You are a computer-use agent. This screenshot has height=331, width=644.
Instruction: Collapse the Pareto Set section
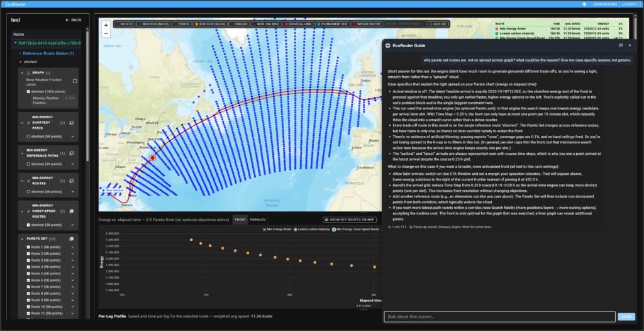(22, 239)
